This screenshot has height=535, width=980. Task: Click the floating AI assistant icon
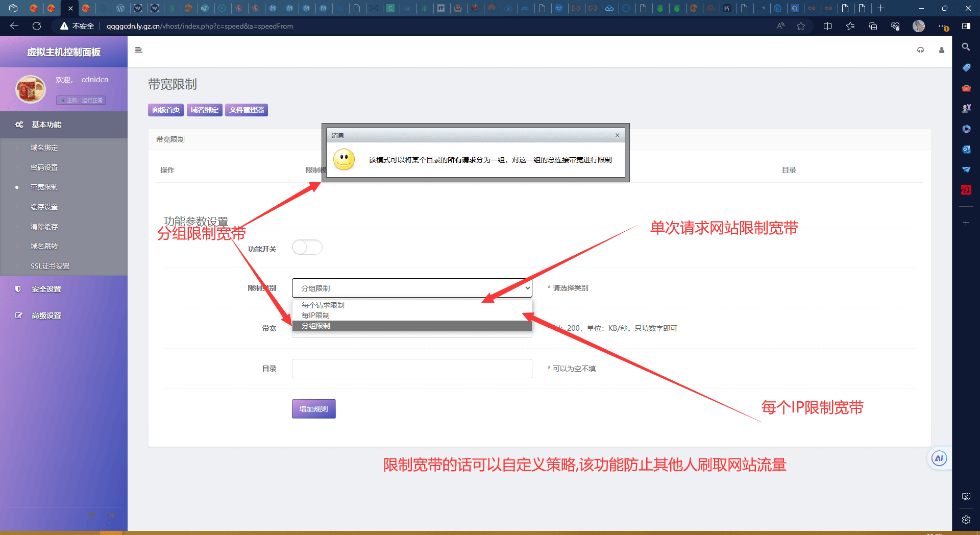click(939, 458)
